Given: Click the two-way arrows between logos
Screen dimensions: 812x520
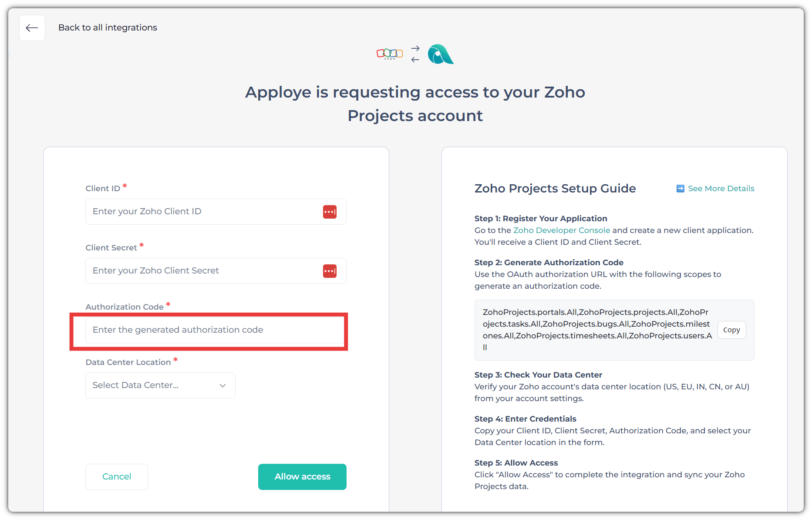Looking at the screenshot, I should click(415, 54).
